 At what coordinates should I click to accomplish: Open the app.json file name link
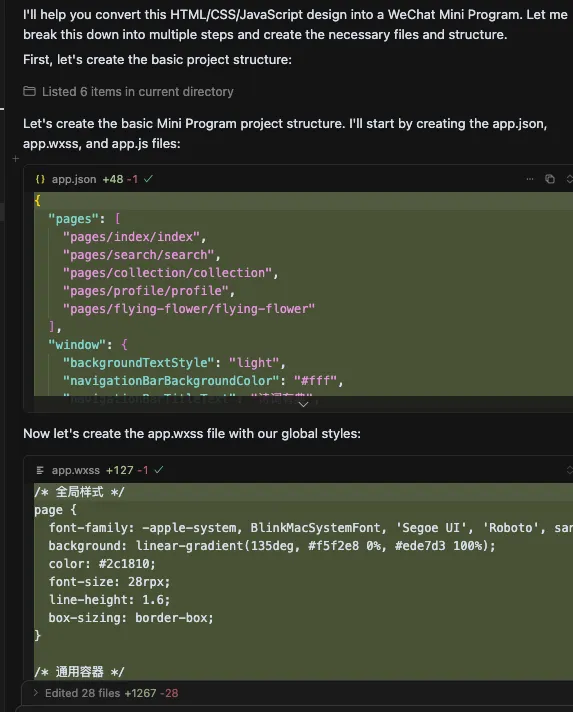[x=74, y=179]
